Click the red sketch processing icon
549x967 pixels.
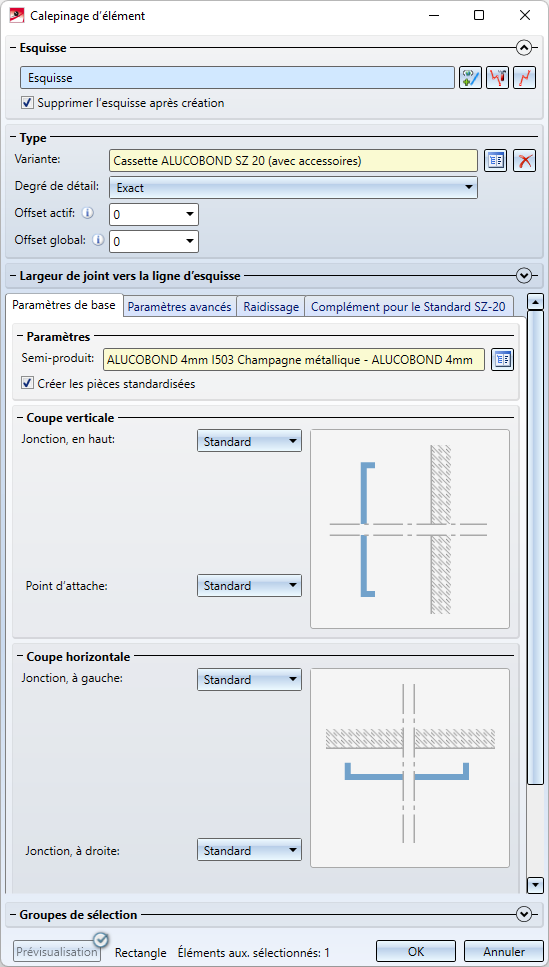(x=498, y=78)
